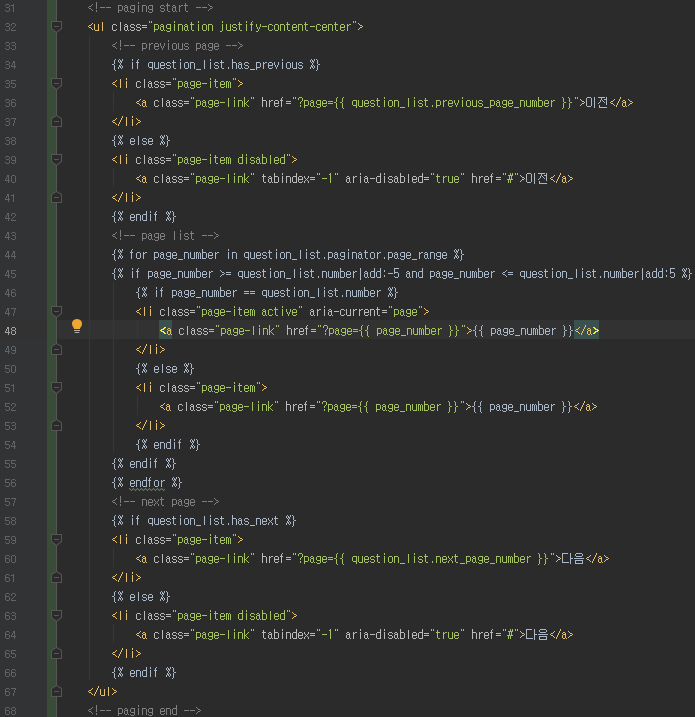
Task: Click the '<!-- page list -->' comment
Action: (x=165, y=236)
